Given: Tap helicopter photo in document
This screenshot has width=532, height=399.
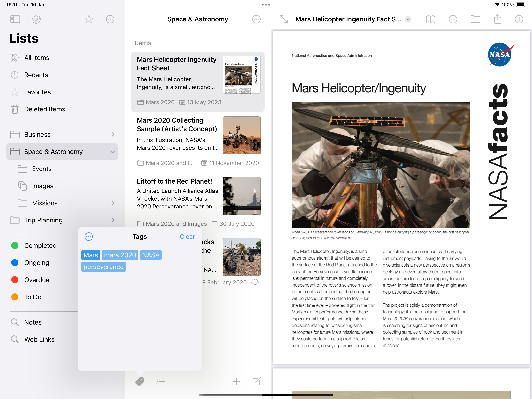Looking at the screenshot, I should 381,165.
